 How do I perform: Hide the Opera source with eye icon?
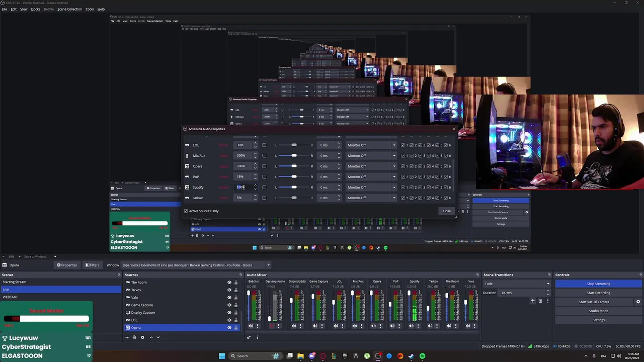click(x=229, y=327)
